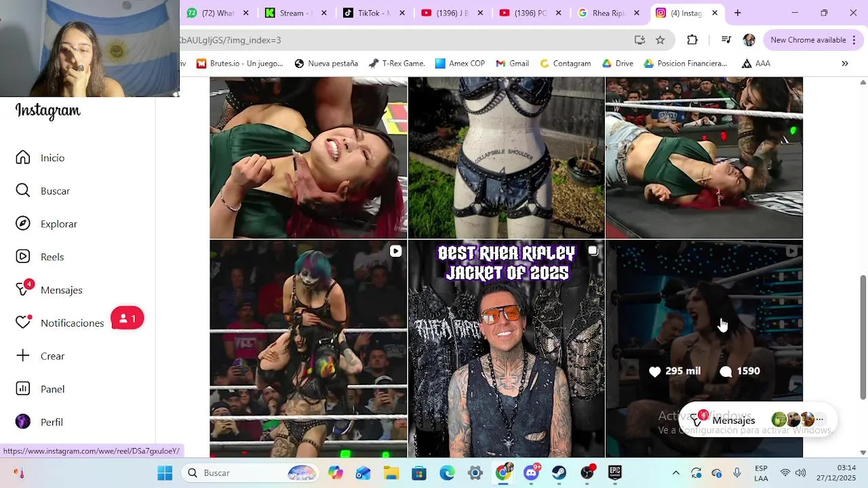This screenshot has width=868, height=488.
Task: Open Settings gear from the taskbar
Action: (x=475, y=473)
